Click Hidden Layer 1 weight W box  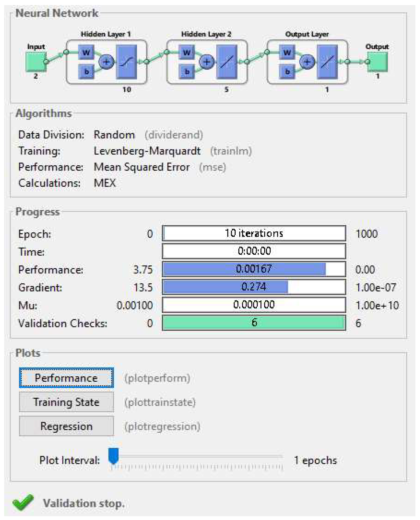tap(86, 53)
